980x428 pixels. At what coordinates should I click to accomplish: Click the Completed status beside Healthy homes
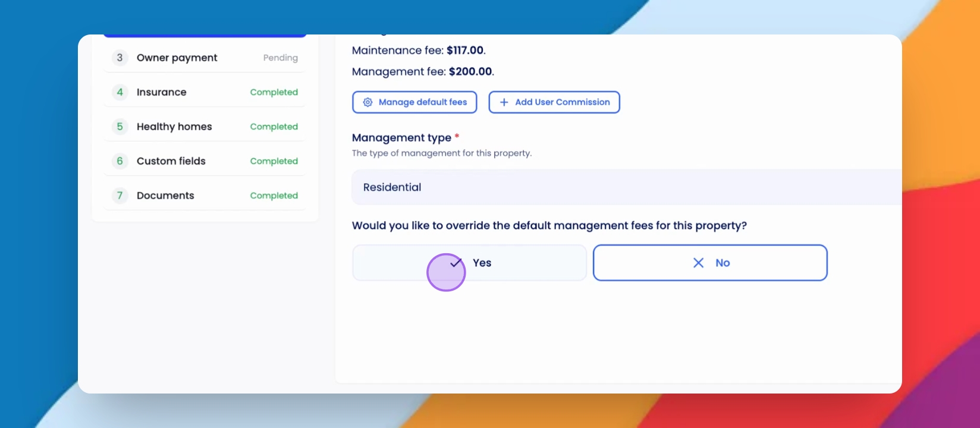tap(274, 127)
